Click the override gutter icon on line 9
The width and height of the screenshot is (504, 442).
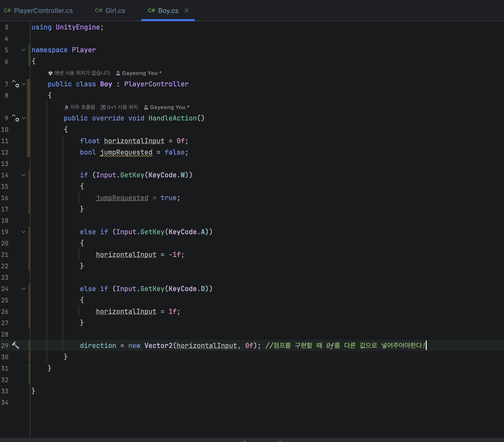[16, 118]
